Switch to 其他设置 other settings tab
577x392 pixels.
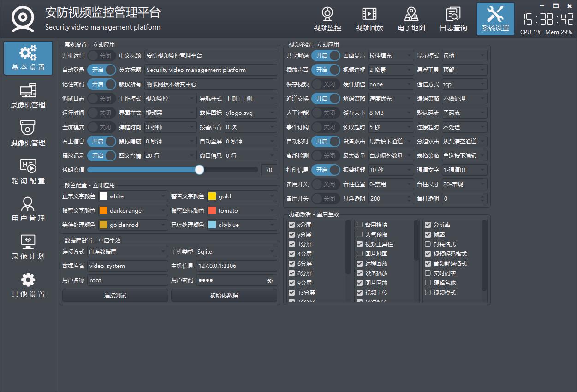coord(28,285)
